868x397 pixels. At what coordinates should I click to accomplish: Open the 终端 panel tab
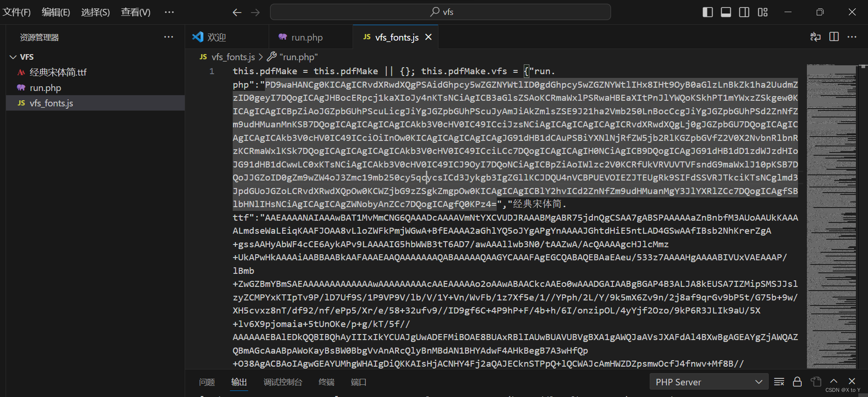(x=326, y=382)
